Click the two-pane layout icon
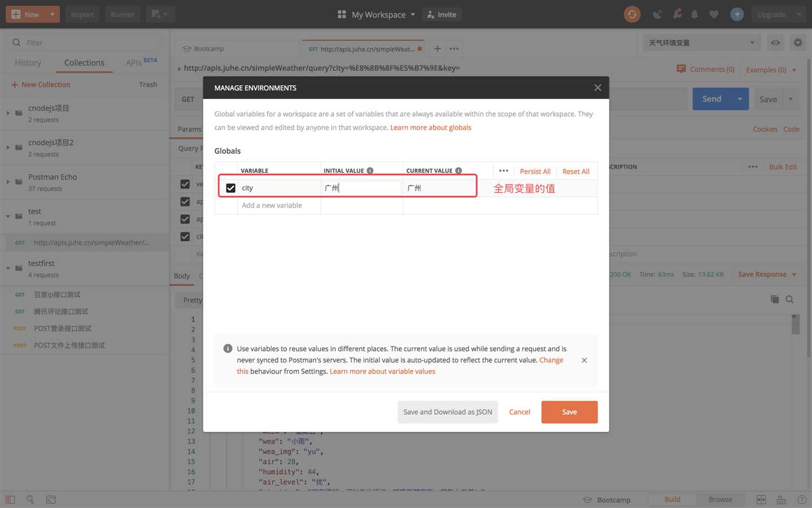The height and width of the screenshot is (508, 812). point(761,500)
